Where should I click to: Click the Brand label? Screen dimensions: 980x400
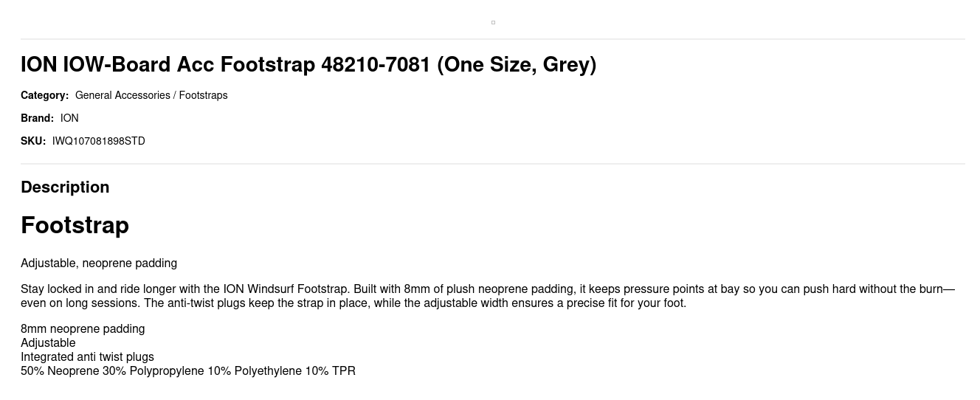pos(37,118)
